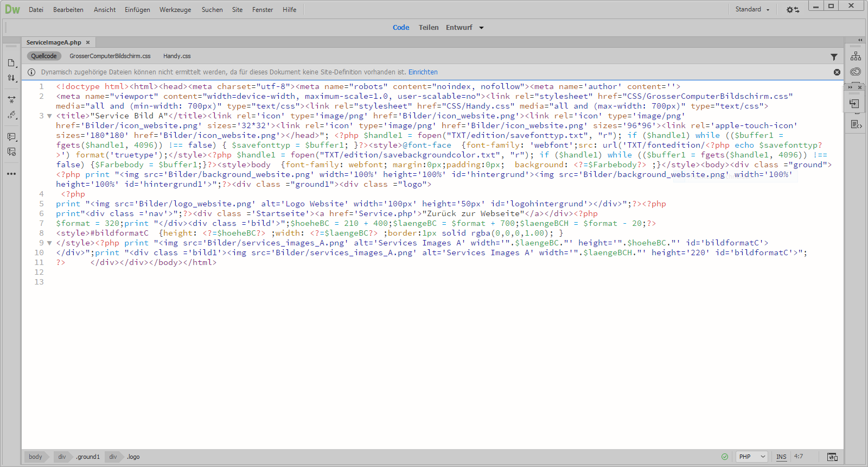The height and width of the screenshot is (467, 868).
Task: Switch to Code view
Action: (x=401, y=28)
